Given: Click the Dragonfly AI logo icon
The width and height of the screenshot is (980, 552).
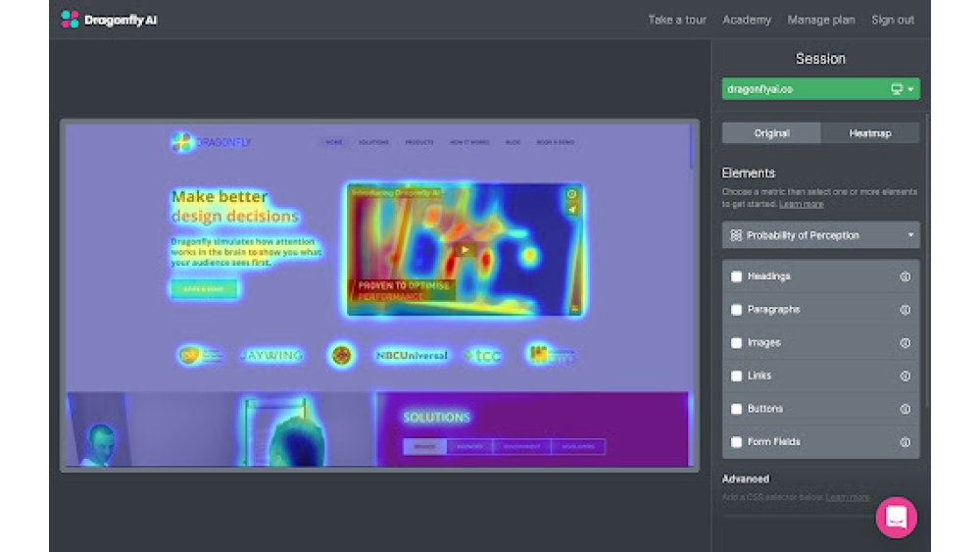Looking at the screenshot, I should coord(70,20).
